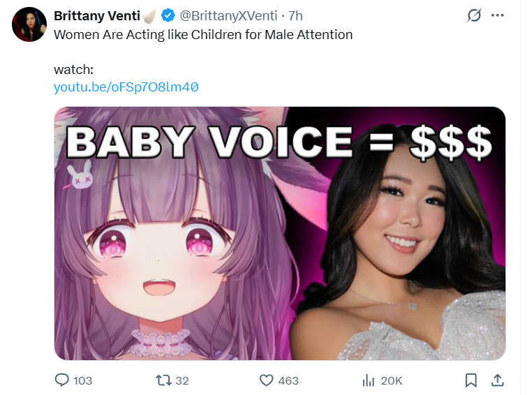
Task: Click the 463 likes count
Action: [288, 381]
